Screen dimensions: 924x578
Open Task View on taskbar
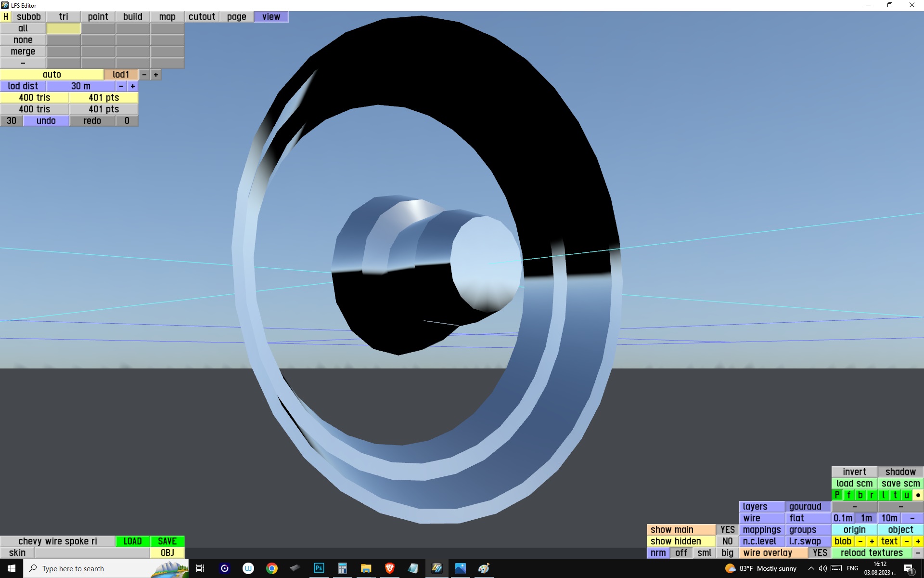tap(200, 568)
